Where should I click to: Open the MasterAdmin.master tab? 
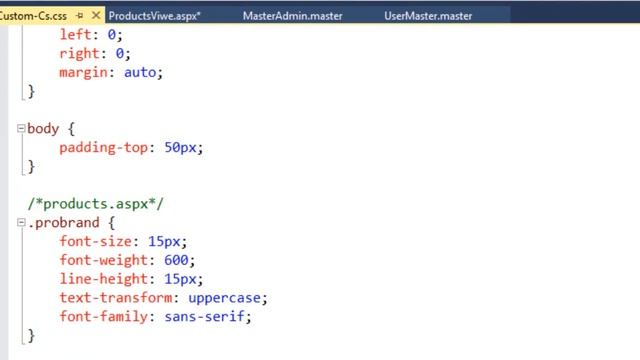[293, 16]
